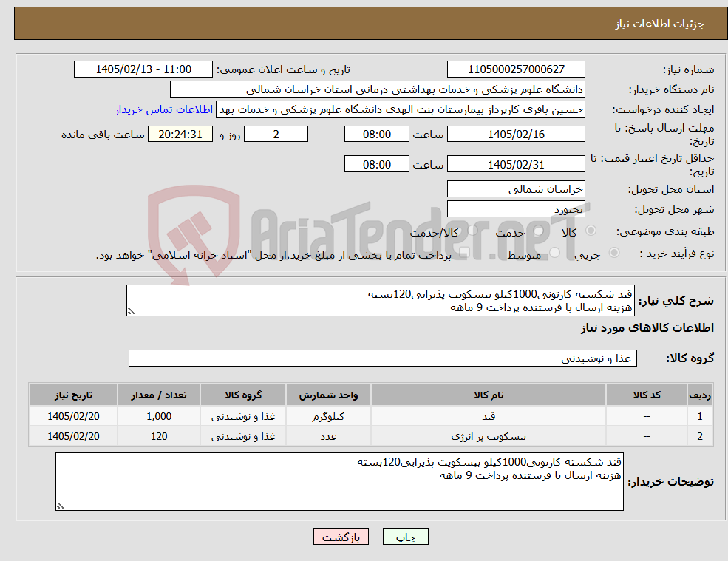Image resolution: width=728 pixels, height=561 pixels.
Task: Click announcement date field 1405/02/13 - 11:00
Action: [143, 69]
